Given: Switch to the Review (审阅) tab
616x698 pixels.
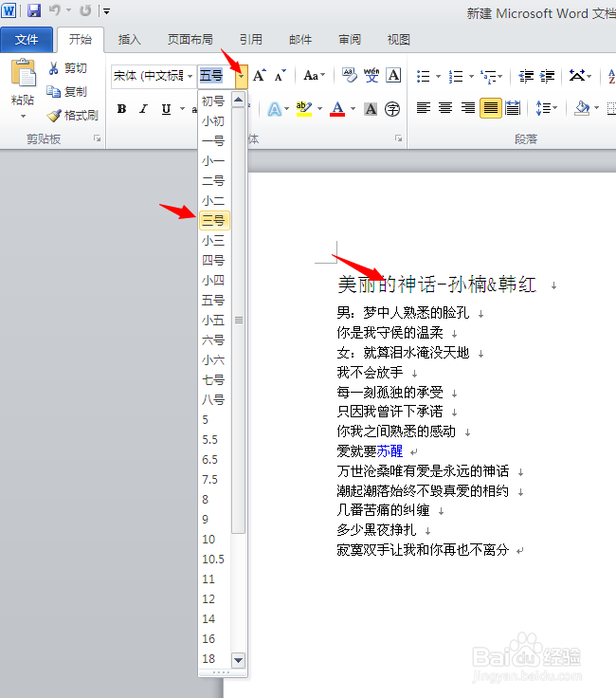Looking at the screenshot, I should click(350, 40).
